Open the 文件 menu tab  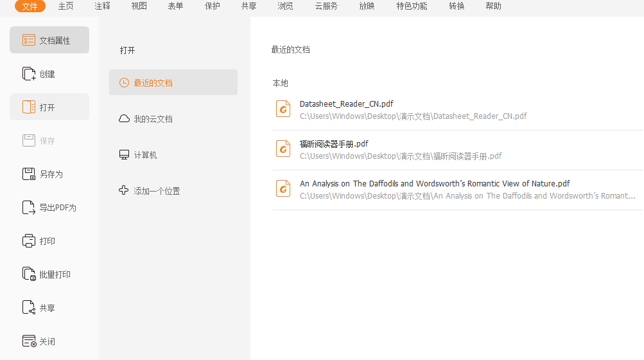30,6
